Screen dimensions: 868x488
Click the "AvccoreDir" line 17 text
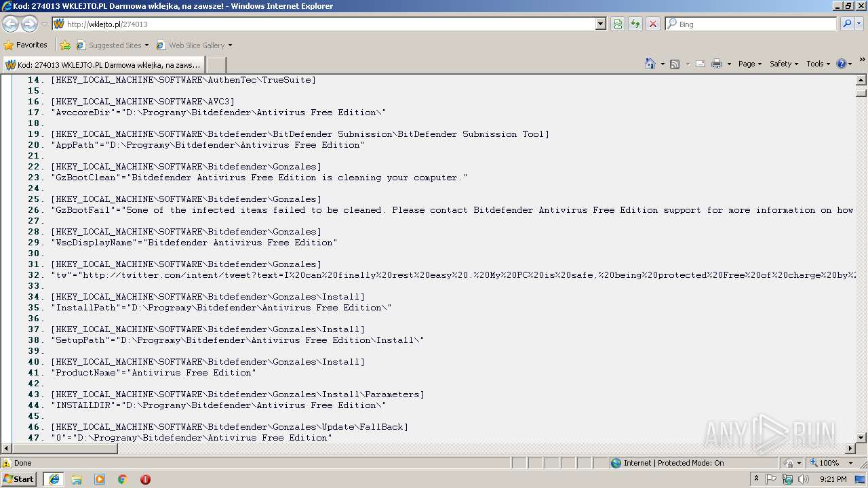point(218,113)
